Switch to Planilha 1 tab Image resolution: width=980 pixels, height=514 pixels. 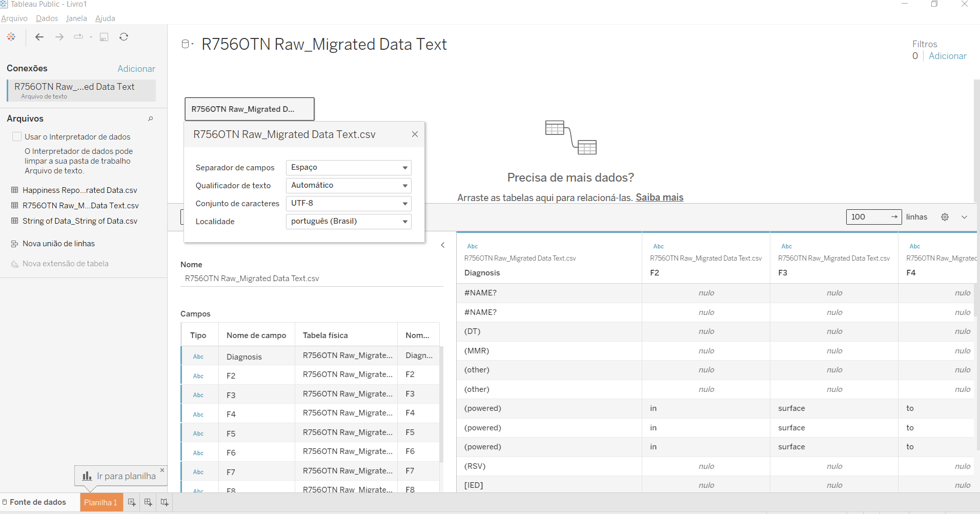point(101,502)
